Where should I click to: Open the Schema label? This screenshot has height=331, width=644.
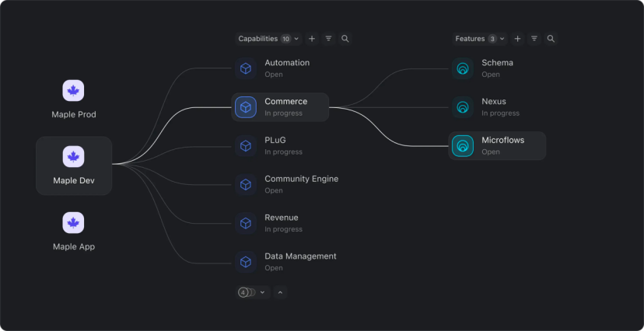pos(497,63)
